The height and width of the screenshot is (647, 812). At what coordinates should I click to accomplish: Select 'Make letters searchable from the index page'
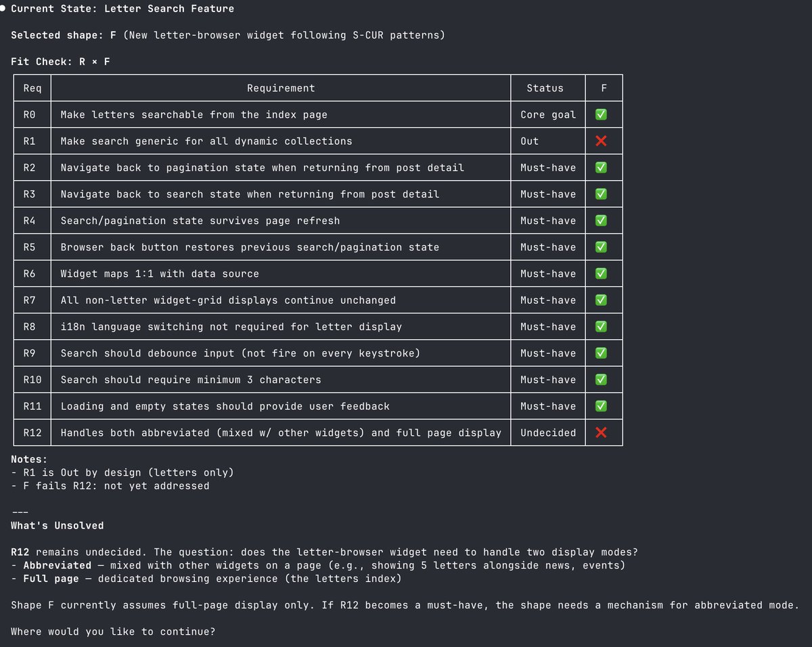tap(194, 114)
